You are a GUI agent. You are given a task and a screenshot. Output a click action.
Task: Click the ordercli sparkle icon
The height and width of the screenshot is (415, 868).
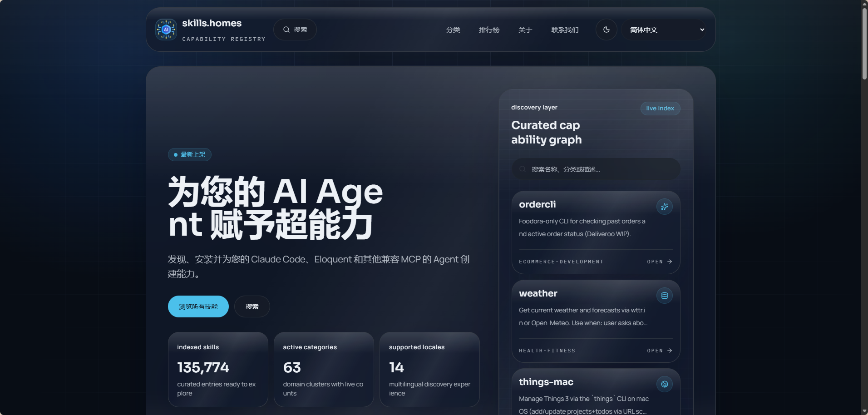665,207
